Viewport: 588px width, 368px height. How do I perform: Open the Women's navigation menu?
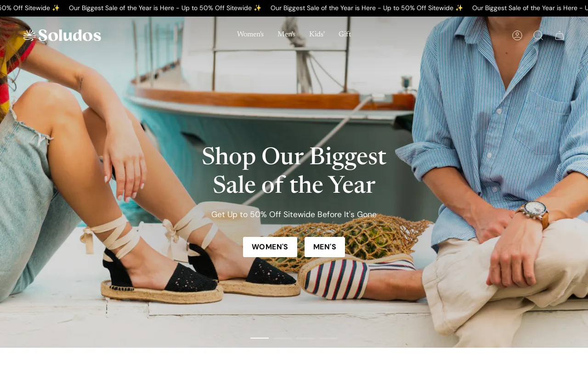pyautogui.click(x=250, y=34)
